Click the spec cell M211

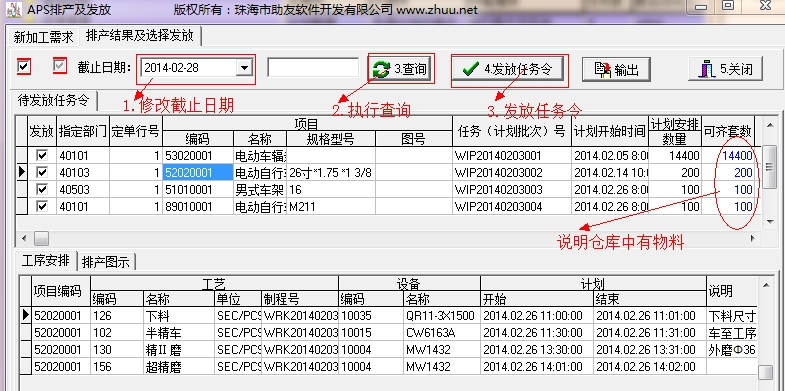[331, 206]
